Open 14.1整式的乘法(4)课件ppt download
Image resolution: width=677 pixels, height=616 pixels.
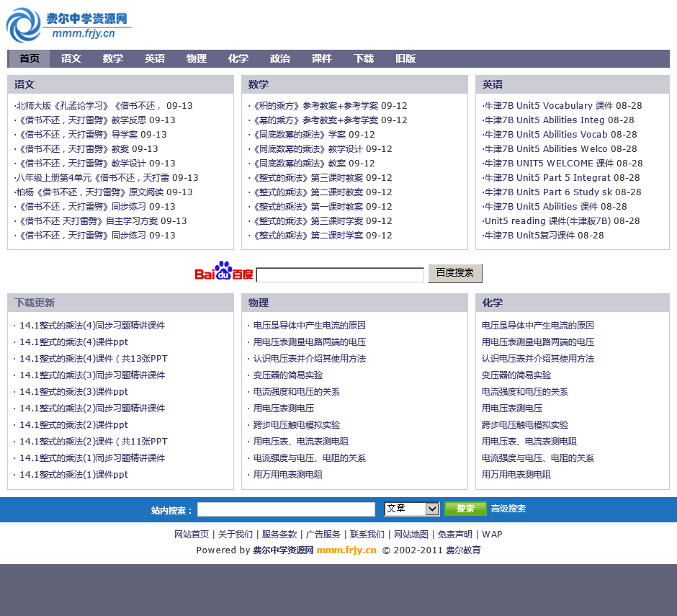[74, 342]
